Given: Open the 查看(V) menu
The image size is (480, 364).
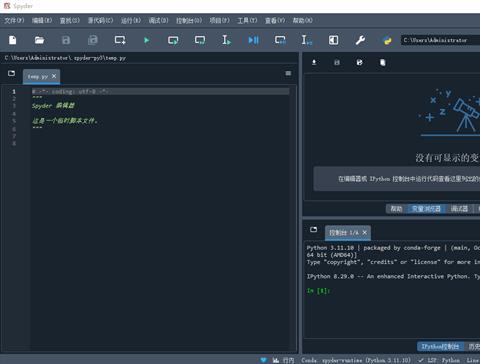Looking at the screenshot, I should pos(275,20).
